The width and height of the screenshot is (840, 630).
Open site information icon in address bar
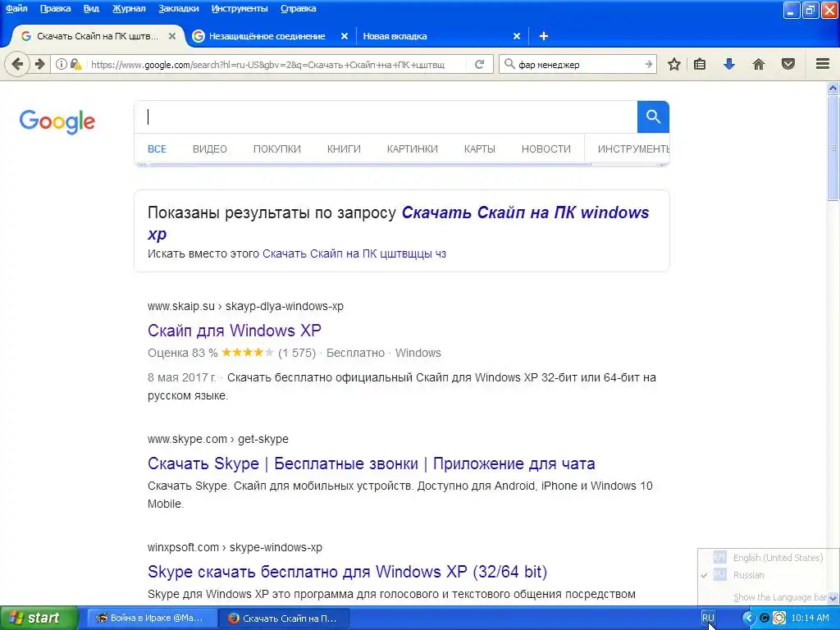pos(61,64)
